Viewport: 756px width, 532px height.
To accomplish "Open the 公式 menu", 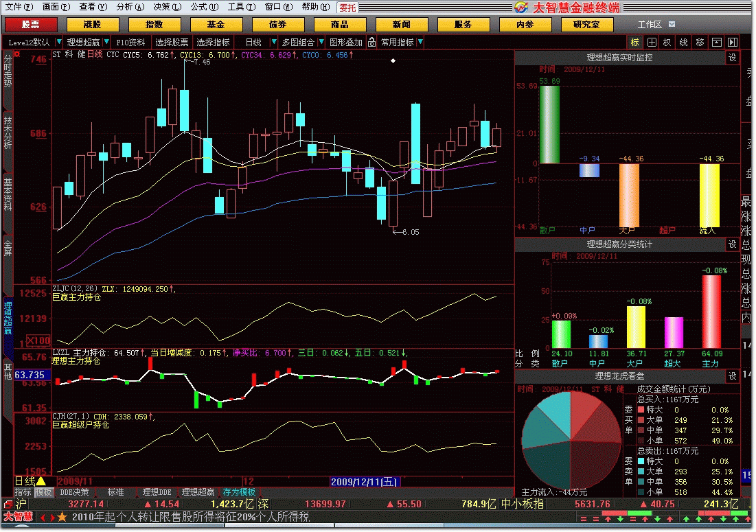I will pyautogui.click(x=205, y=7).
